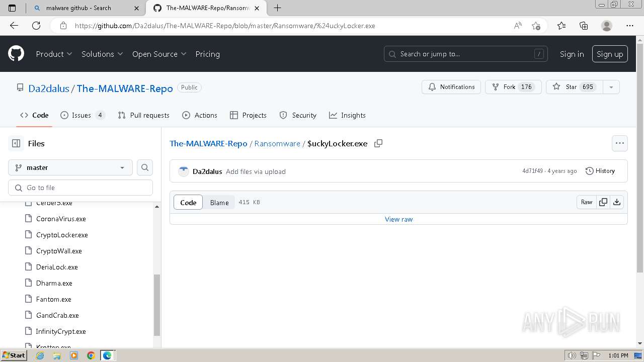Screen dimensions: 644x362
Task: Click the Sign in link
Action: pos(572,54)
